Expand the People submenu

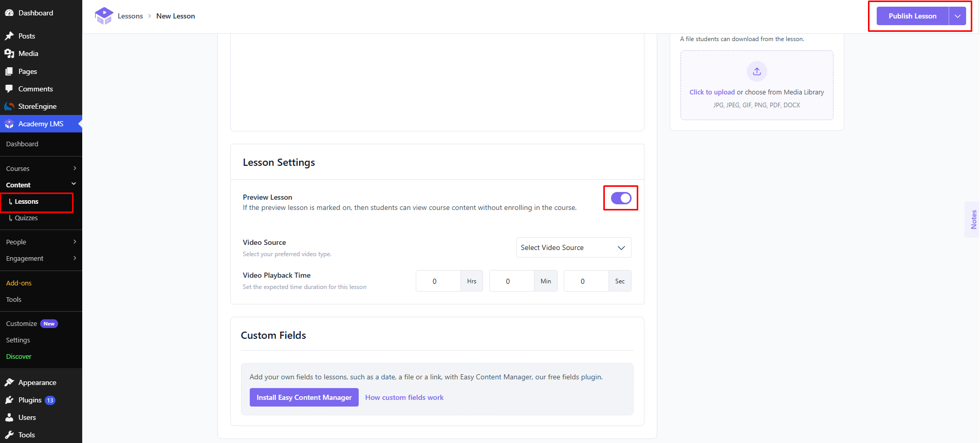point(75,242)
